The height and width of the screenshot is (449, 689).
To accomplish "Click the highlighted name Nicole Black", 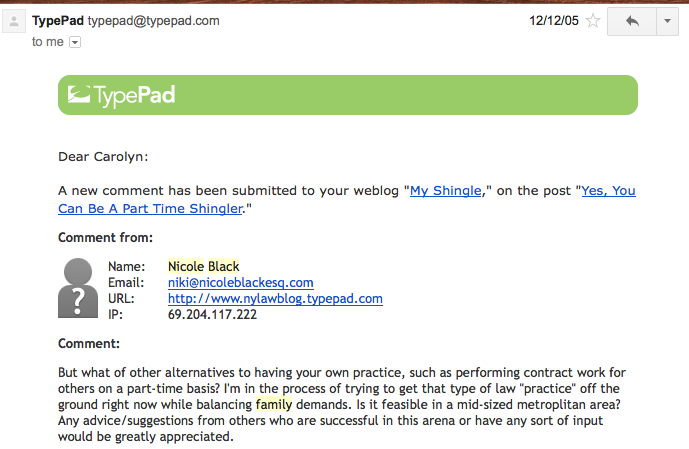I will (x=203, y=267).
